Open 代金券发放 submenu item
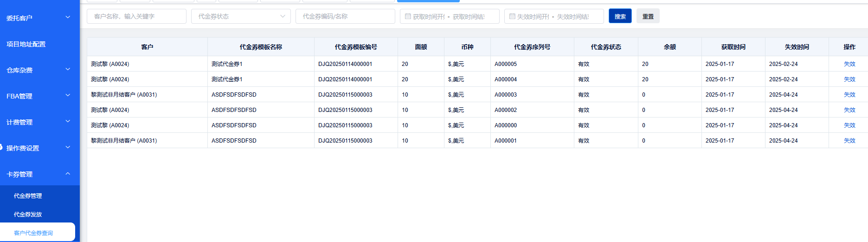The image size is (868, 242). coord(28,215)
